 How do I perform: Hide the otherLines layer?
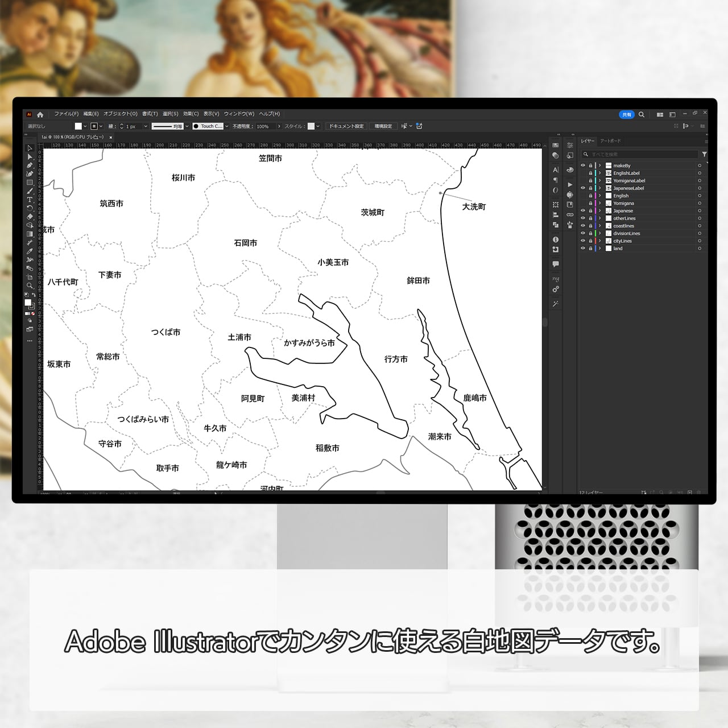coord(582,218)
